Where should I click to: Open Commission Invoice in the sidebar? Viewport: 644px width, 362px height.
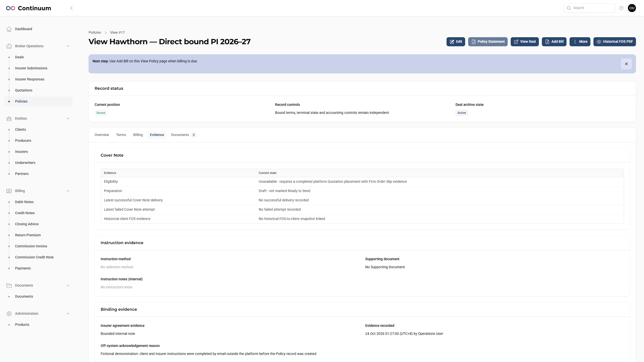pyautogui.click(x=38, y=246)
